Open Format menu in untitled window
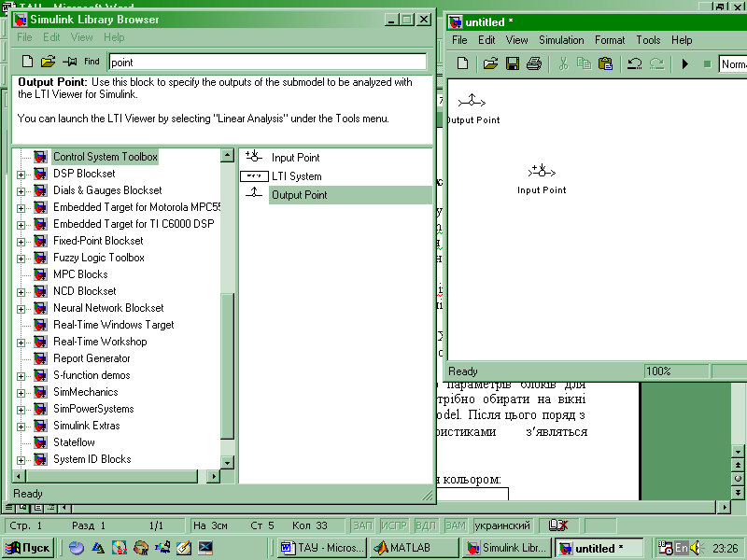Image resolution: width=747 pixels, height=560 pixels. 610,40
